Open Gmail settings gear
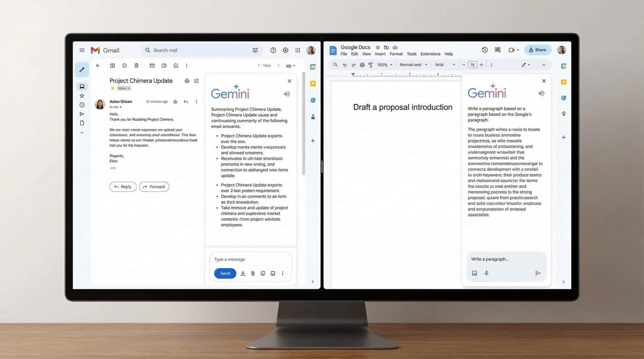The height and width of the screenshot is (359, 644). coord(285,50)
